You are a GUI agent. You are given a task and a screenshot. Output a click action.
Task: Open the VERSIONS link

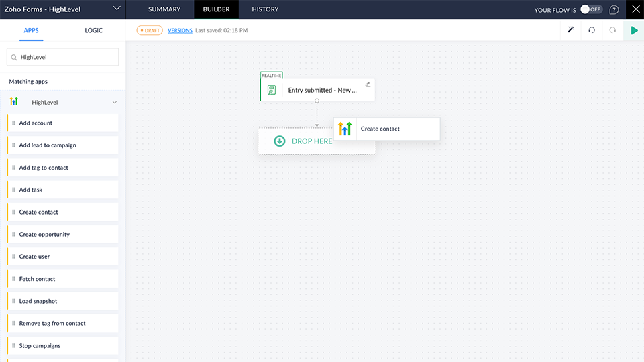[180, 30]
